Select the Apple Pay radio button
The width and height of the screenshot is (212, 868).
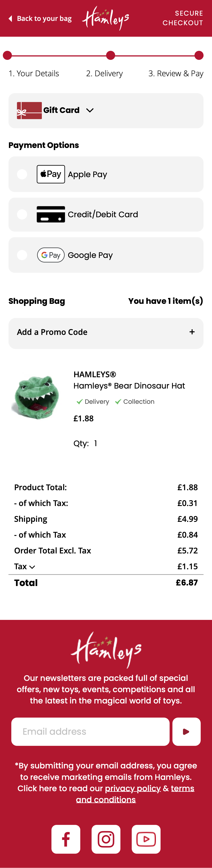click(x=22, y=174)
